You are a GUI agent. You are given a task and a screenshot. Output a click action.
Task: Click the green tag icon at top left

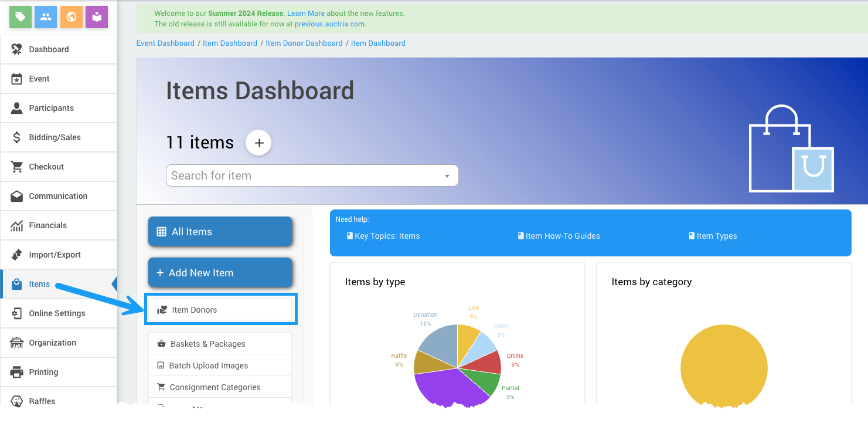21,17
